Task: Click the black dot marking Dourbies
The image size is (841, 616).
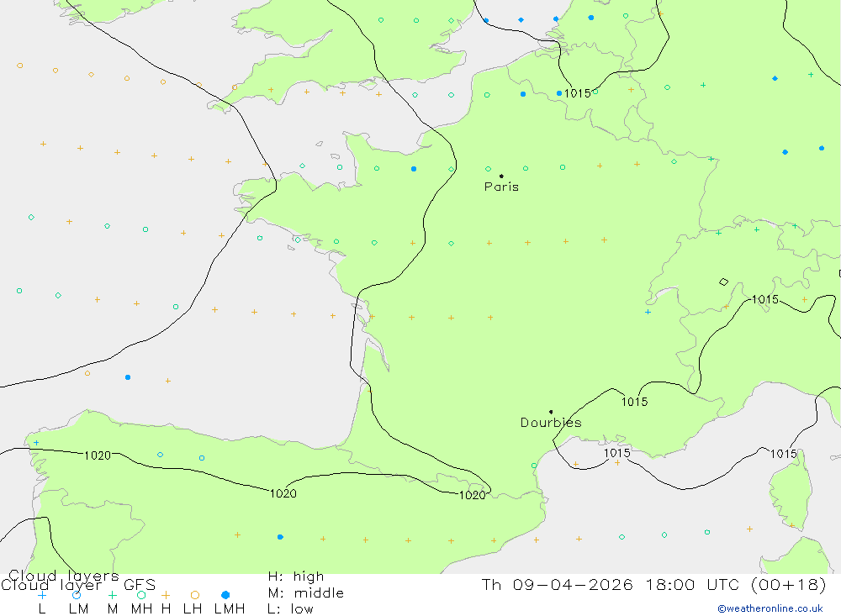Action: coord(551,412)
